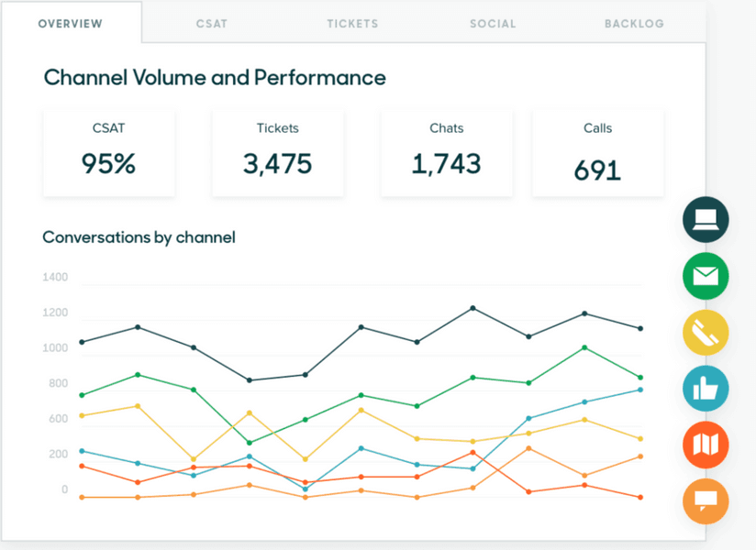
Task: Select the laptop channel icon
Action: point(705,220)
